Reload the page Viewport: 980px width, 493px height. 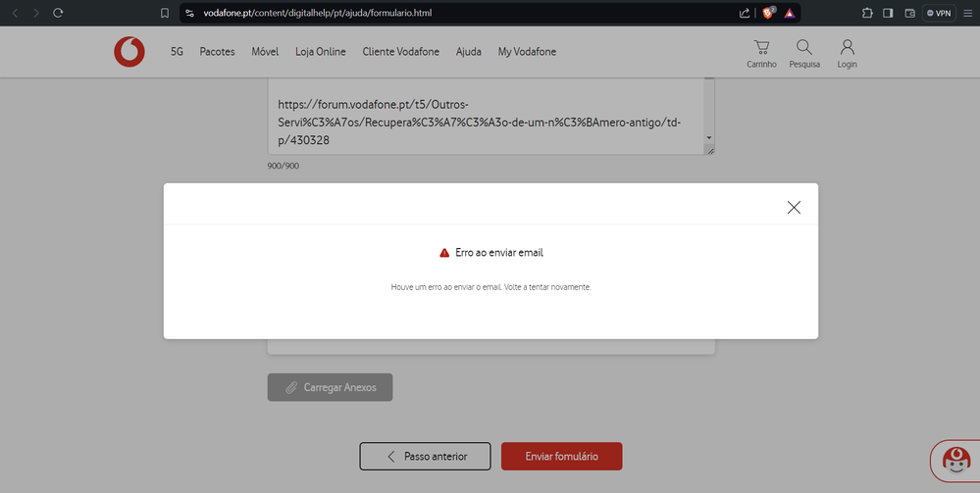coord(58,13)
